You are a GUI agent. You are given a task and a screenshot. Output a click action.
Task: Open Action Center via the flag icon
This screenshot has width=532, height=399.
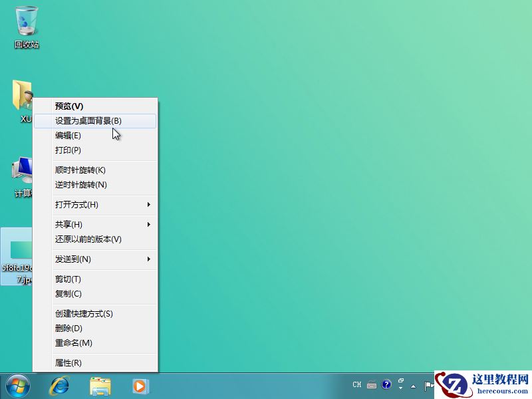428,386
